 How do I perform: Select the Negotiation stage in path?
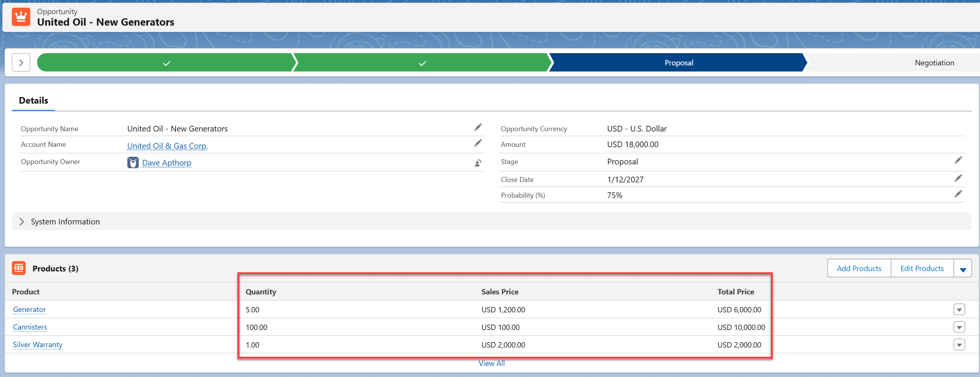click(934, 63)
